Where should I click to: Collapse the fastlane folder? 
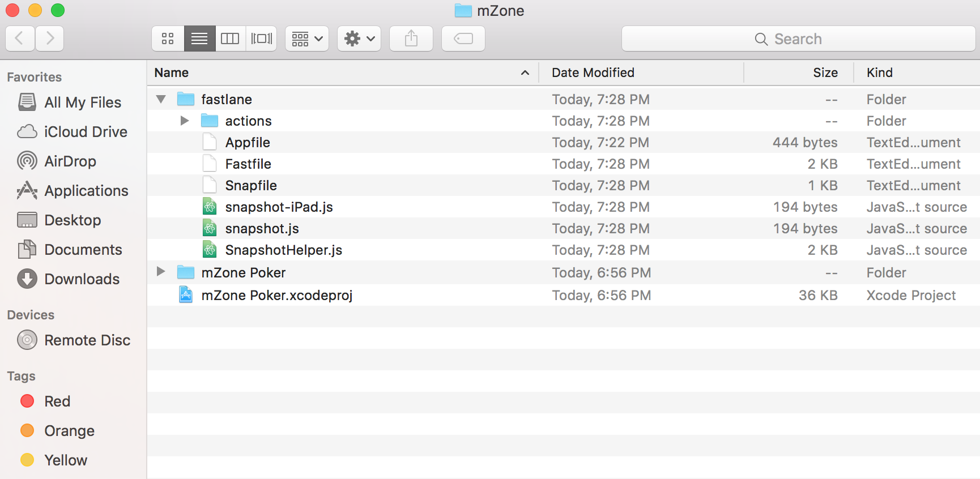(x=161, y=99)
